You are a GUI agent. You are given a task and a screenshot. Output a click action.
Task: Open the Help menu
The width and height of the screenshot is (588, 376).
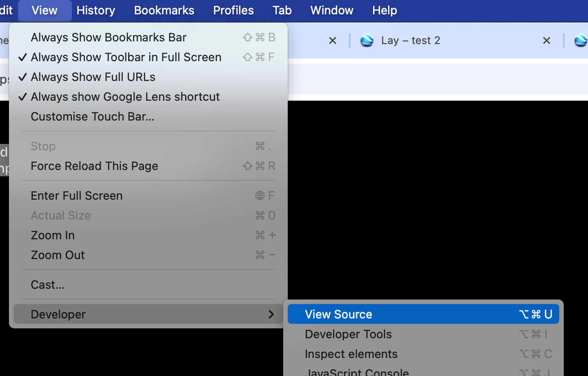click(x=384, y=10)
